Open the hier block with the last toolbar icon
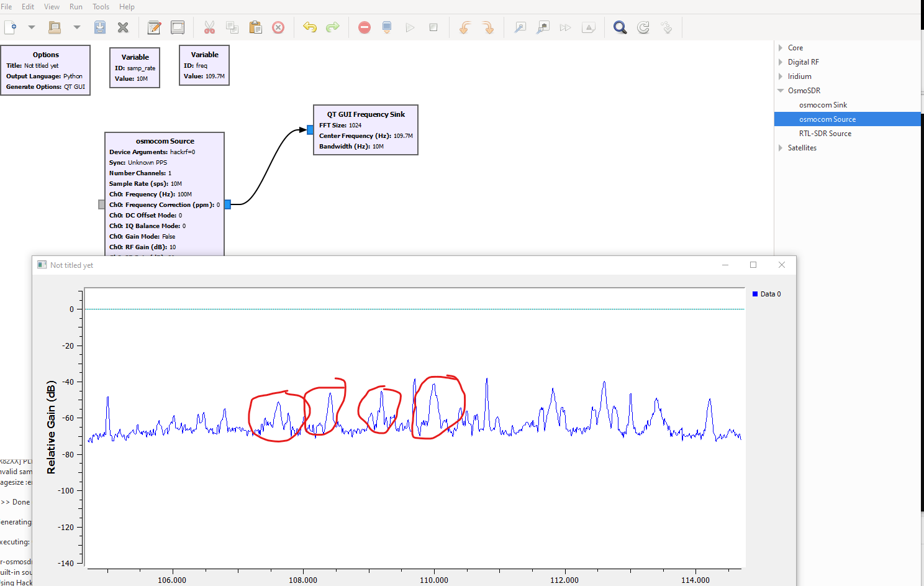 coord(666,27)
